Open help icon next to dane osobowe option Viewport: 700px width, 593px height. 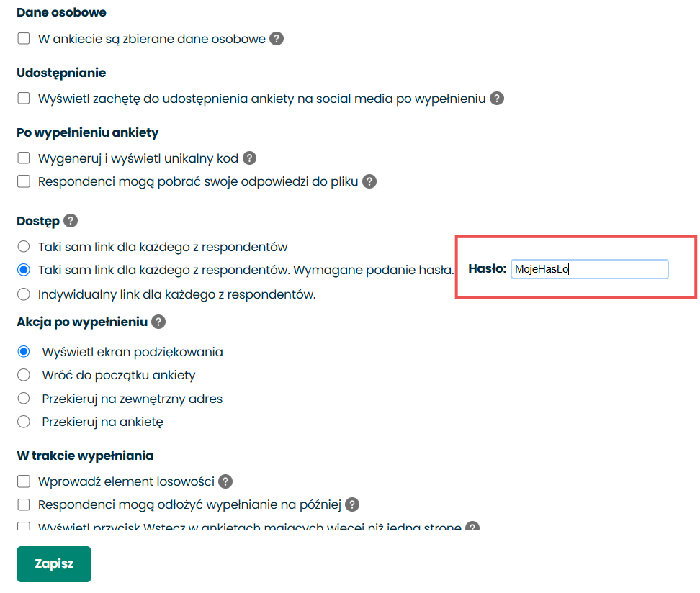coord(277,39)
